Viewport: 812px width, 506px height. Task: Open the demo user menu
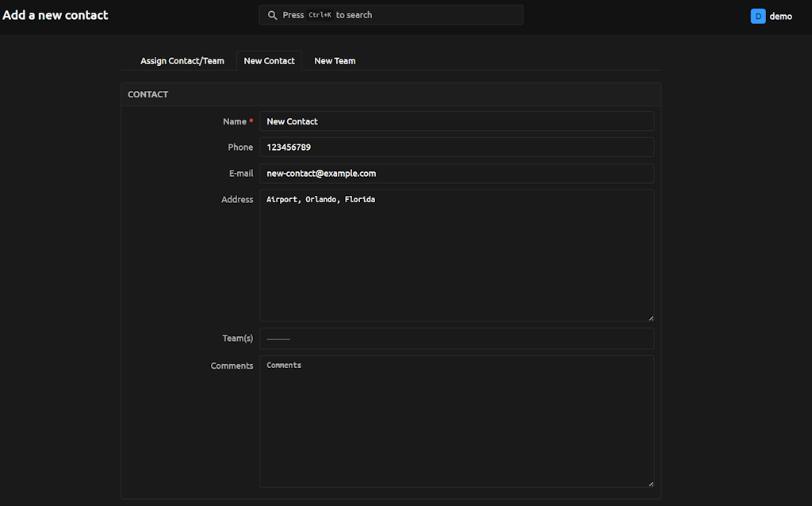[780, 16]
